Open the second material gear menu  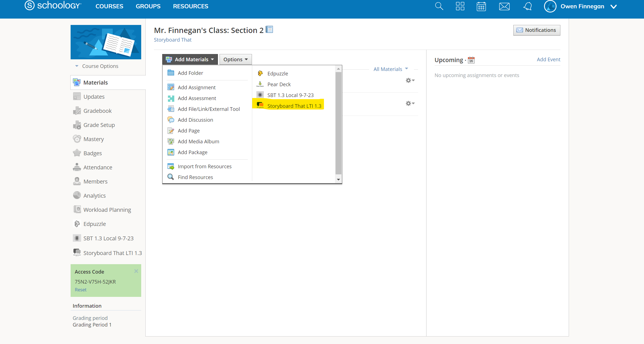410,103
